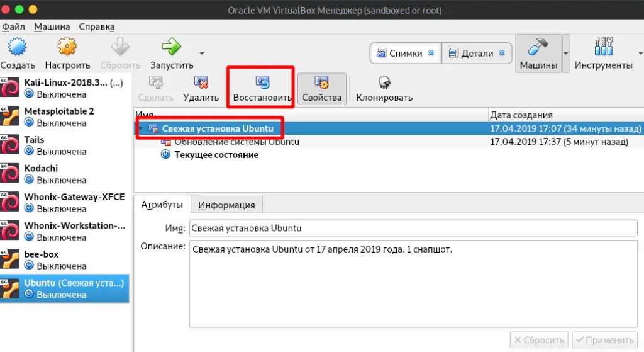Open the Машины tools dropdown arrow
The height and width of the screenshot is (352, 644).
click(x=565, y=54)
